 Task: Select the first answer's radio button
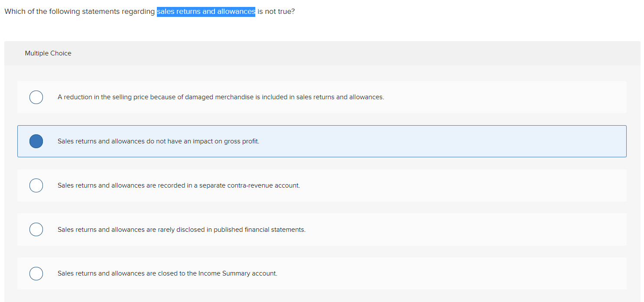point(36,97)
